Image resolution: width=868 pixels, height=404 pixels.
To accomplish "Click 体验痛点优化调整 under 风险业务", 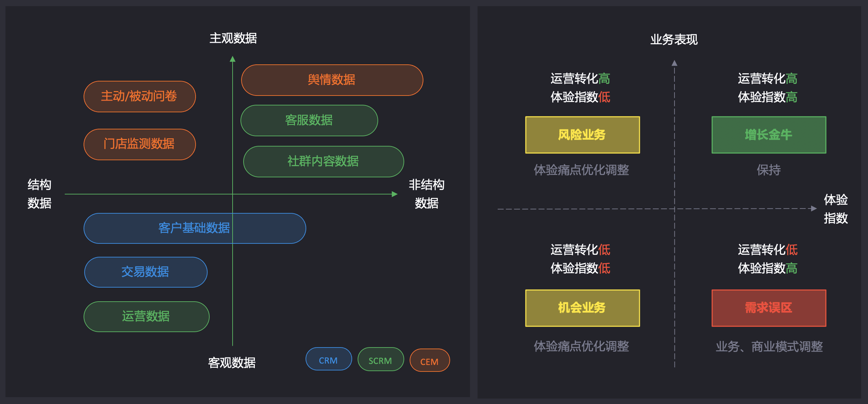I will [581, 170].
